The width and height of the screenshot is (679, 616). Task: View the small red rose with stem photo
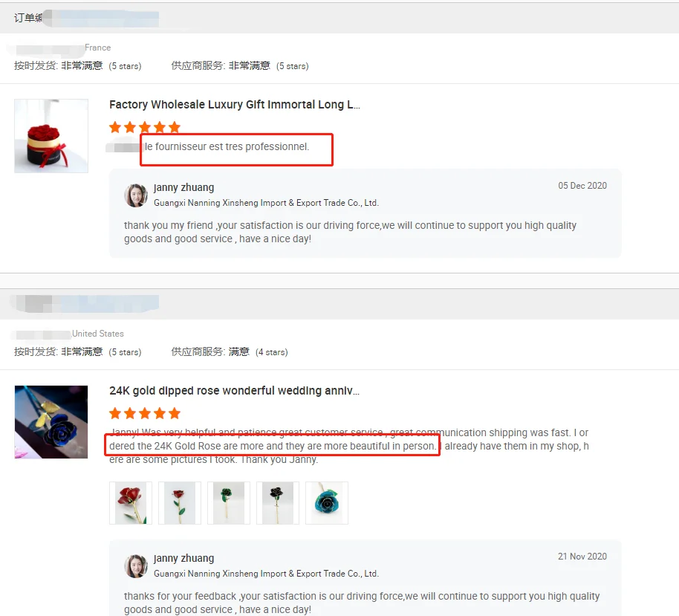[x=180, y=503]
